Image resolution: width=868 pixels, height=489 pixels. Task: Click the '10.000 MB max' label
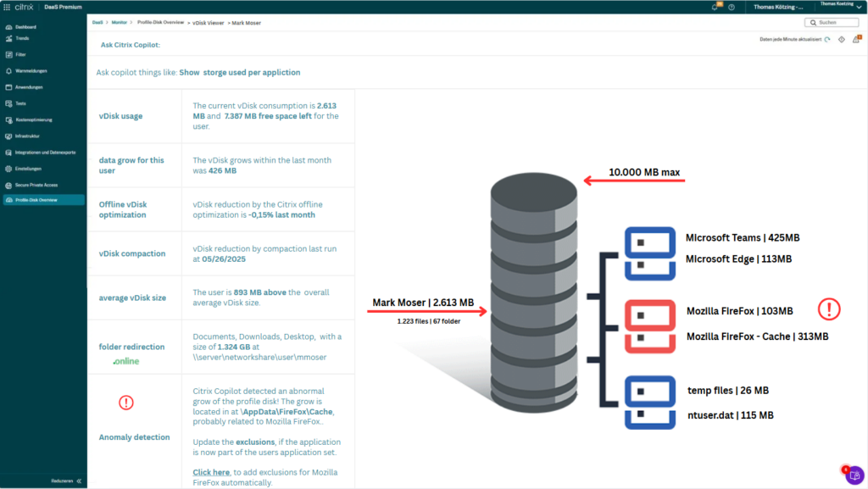[x=644, y=172]
